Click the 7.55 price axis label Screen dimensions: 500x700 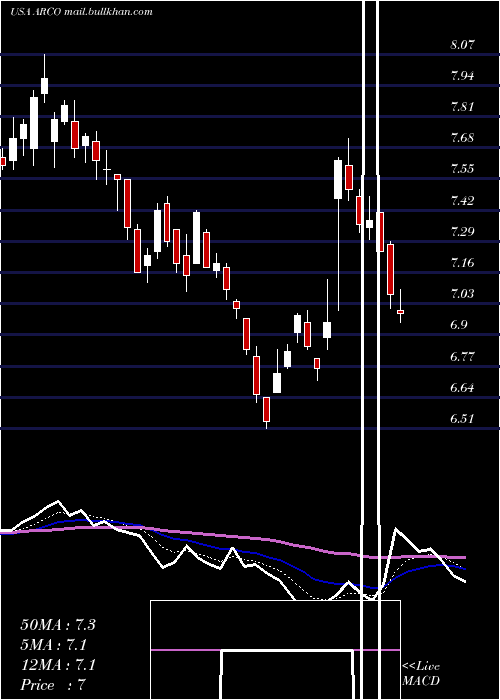pyautogui.click(x=462, y=169)
